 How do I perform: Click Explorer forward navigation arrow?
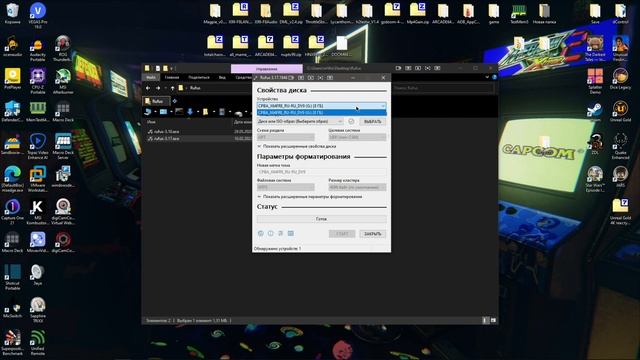click(158, 88)
